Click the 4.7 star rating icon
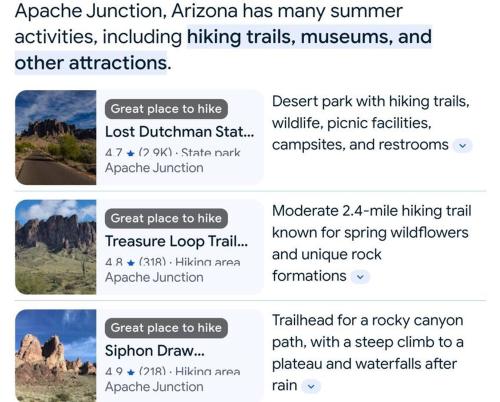The image size is (500, 402). (x=131, y=154)
